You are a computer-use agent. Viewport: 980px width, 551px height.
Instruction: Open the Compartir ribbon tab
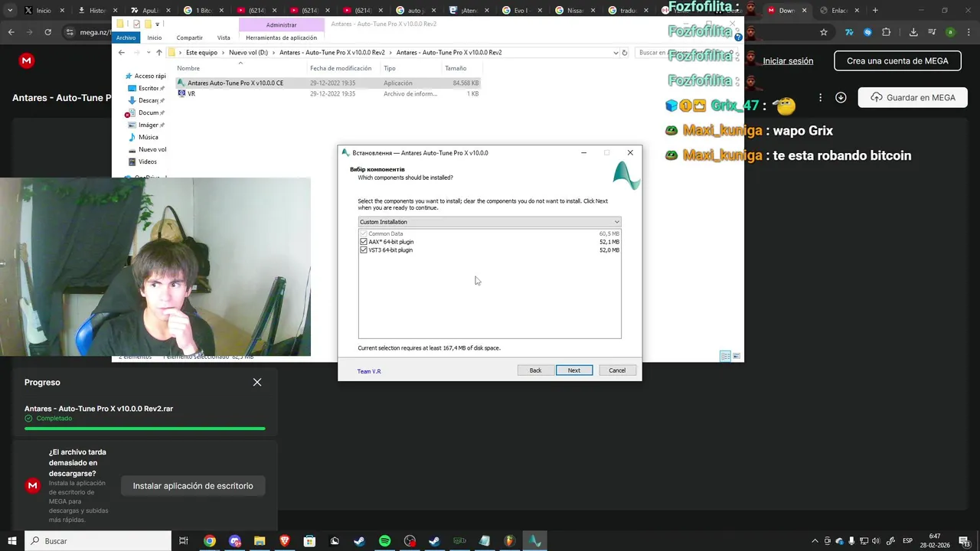click(190, 37)
